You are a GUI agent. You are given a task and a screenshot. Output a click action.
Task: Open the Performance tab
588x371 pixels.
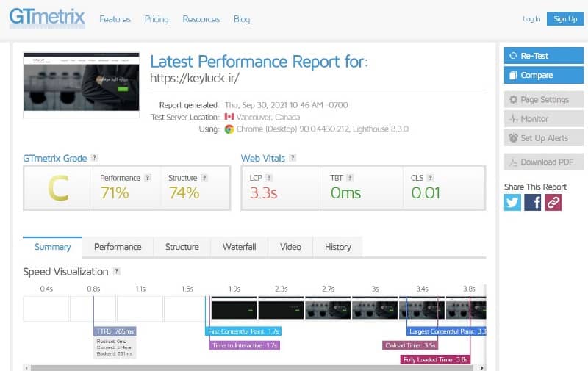[x=118, y=247]
